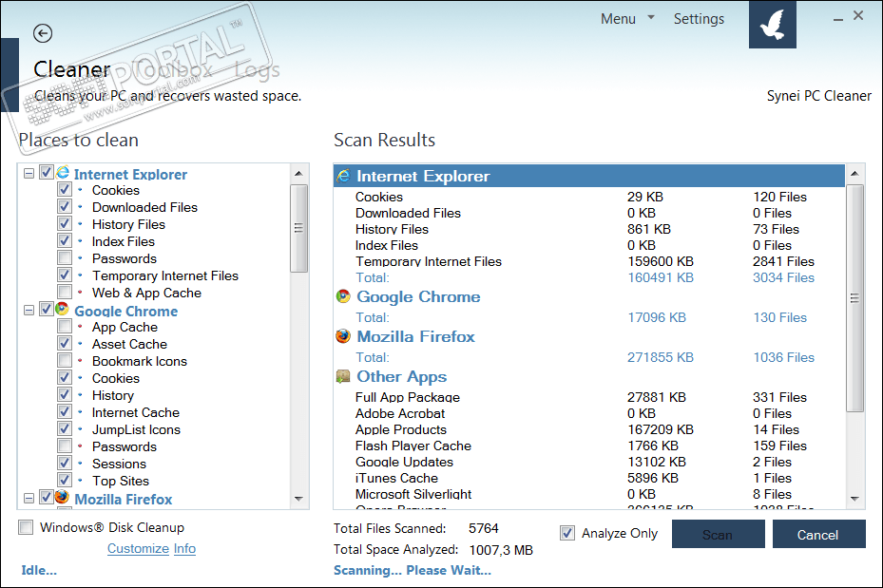This screenshot has width=883, height=588.
Task: Select Chrome Internet Cache tree item
Action: 136,412
